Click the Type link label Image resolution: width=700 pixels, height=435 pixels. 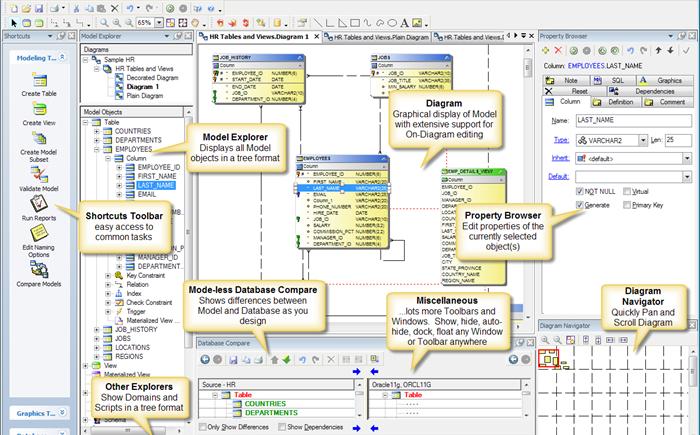click(x=561, y=140)
